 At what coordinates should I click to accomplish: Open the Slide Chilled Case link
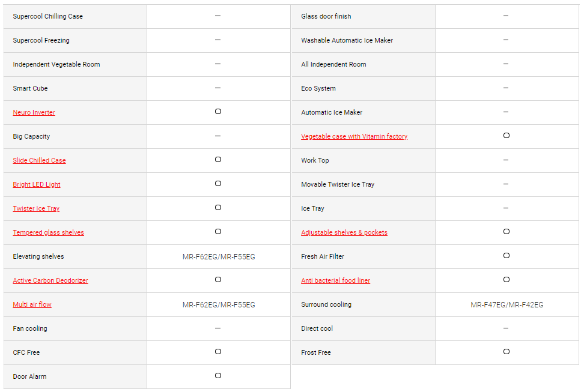tap(39, 160)
